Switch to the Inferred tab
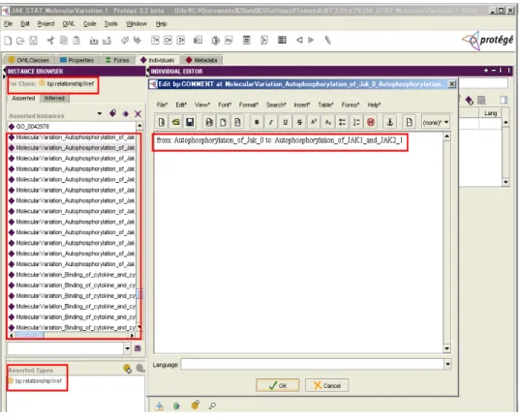 click(54, 98)
